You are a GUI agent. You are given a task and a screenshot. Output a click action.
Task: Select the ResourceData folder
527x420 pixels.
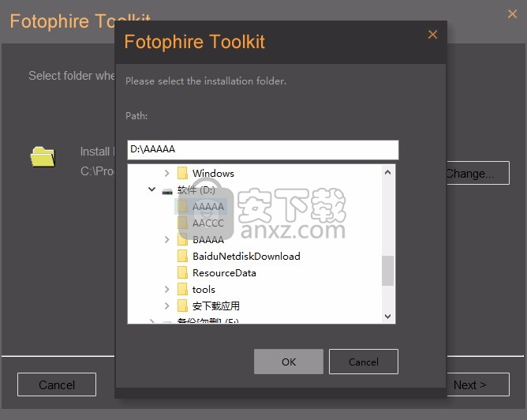tap(224, 272)
